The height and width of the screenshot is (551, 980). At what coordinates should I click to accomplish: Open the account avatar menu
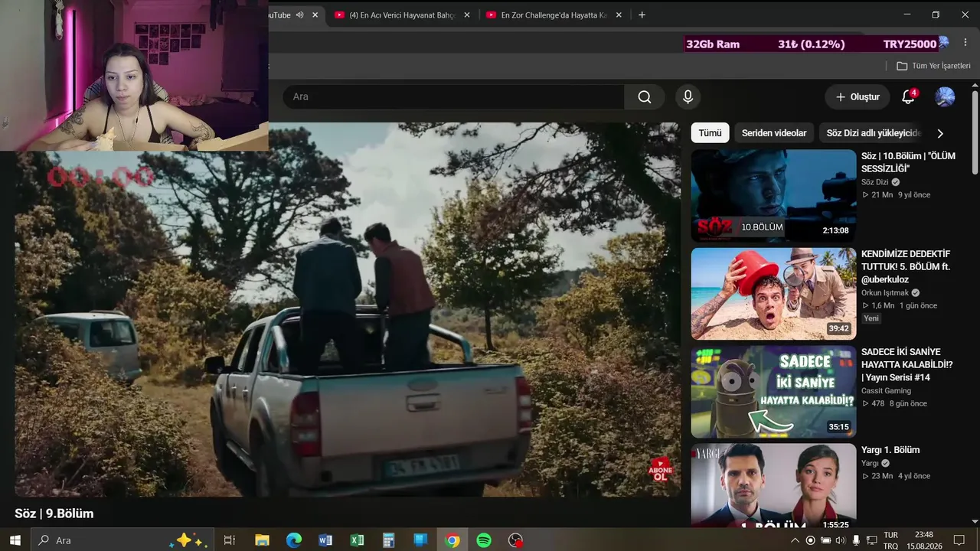click(945, 97)
